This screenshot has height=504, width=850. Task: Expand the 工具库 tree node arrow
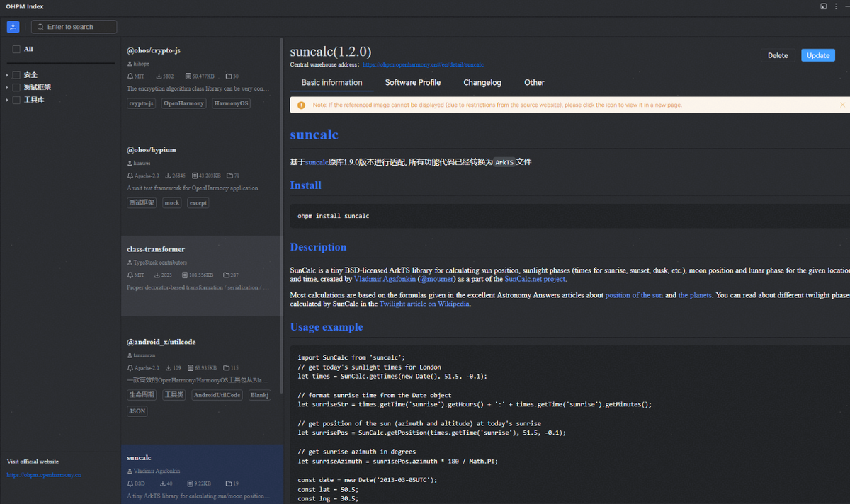click(x=7, y=100)
